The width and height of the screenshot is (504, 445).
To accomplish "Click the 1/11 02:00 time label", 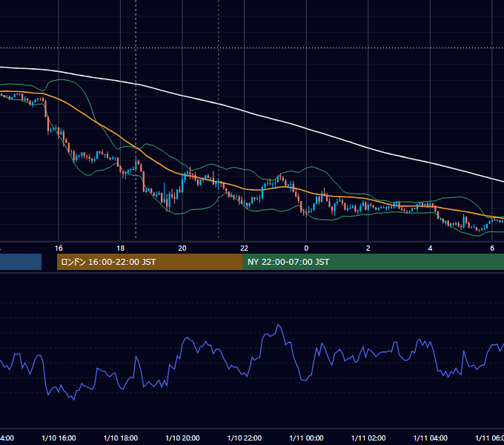I will (368, 438).
